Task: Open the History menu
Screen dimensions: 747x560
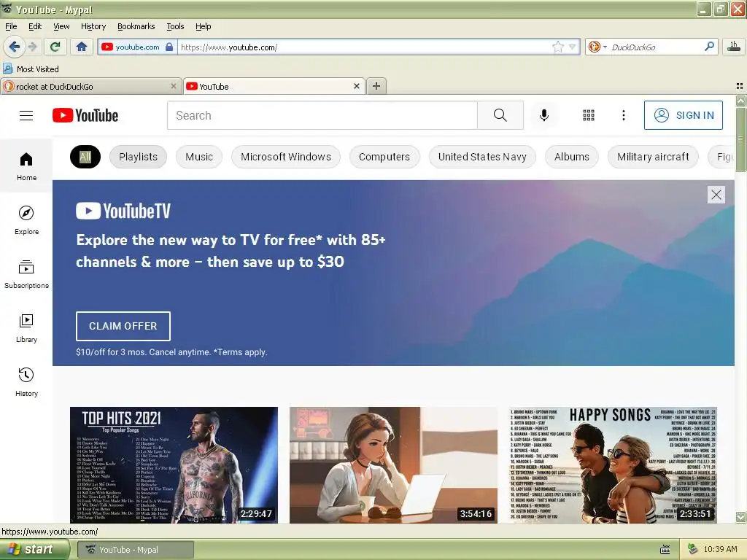Action: 93,26
